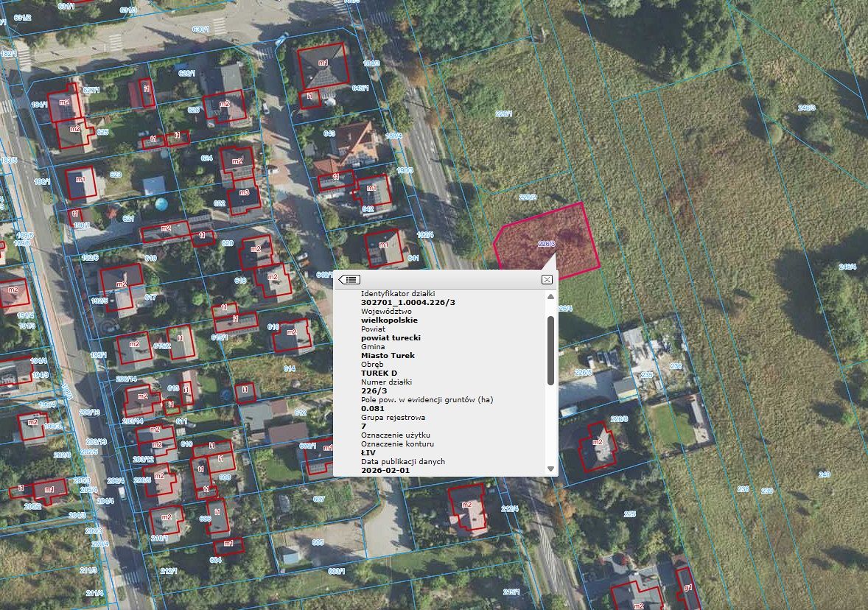Screen dimensions: 868x610
Task: Select parcel 195/1 label
Action: (99, 355)
